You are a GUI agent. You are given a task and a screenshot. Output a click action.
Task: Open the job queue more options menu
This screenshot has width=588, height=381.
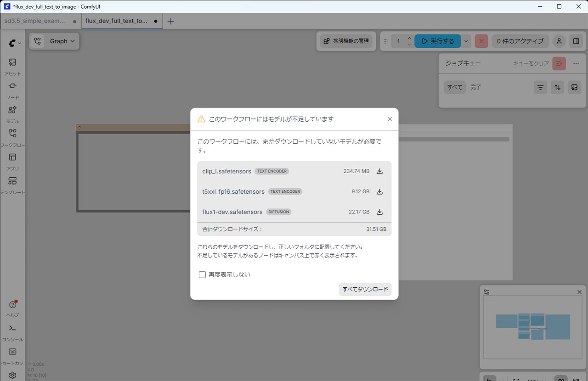click(576, 63)
